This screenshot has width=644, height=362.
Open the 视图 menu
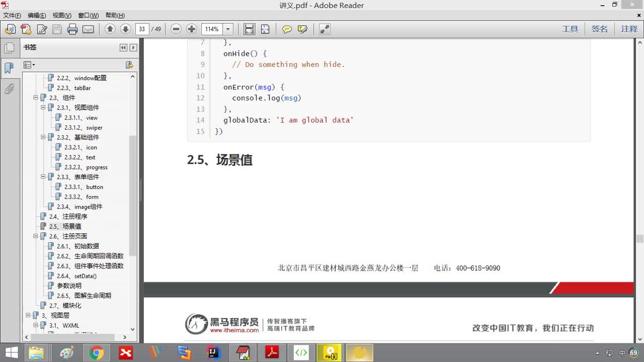point(62,16)
